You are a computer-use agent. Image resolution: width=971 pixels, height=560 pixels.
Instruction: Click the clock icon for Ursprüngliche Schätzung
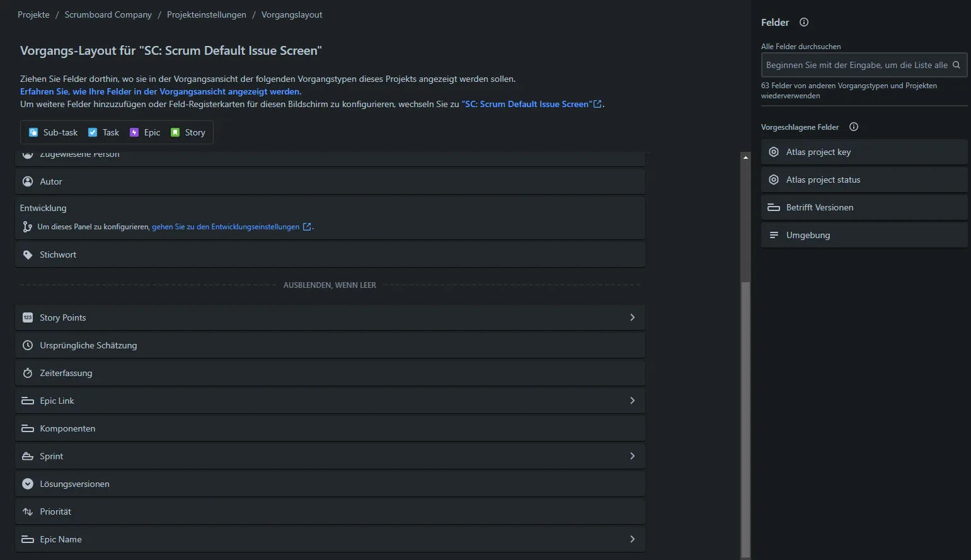coord(28,345)
